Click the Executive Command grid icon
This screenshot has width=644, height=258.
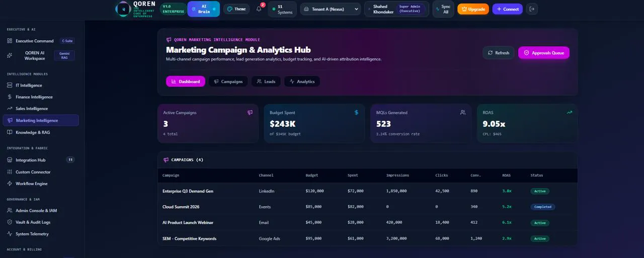pyautogui.click(x=10, y=41)
